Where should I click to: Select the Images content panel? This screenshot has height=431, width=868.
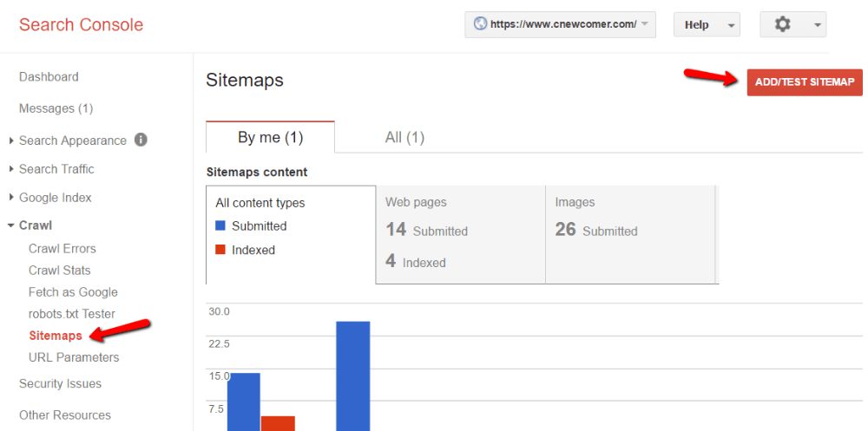630,235
